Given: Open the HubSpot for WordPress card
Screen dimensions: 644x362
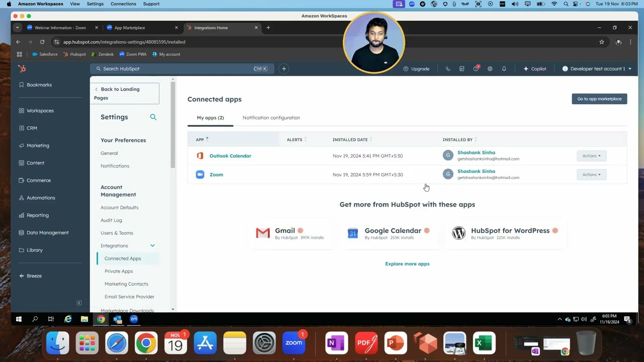Looking at the screenshot, I should tap(505, 233).
